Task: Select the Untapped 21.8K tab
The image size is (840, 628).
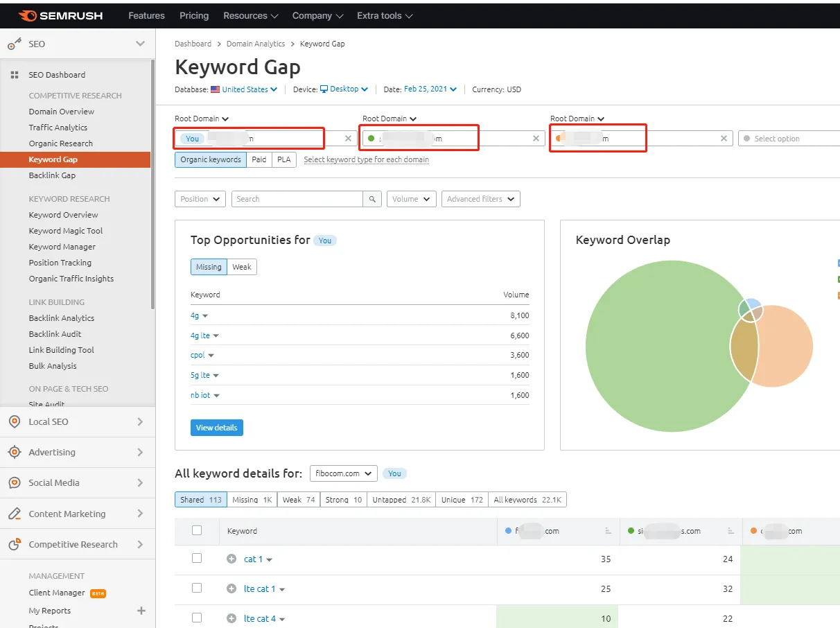Action: coord(401,500)
